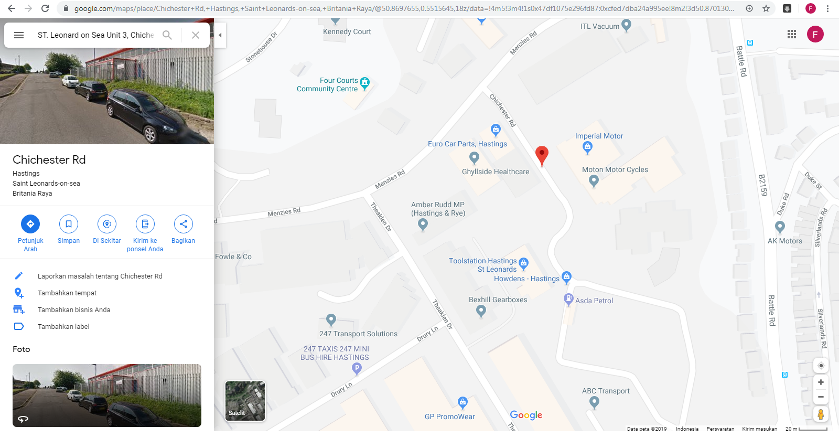
Task: Click the search magnifier icon
Action: click(167, 35)
